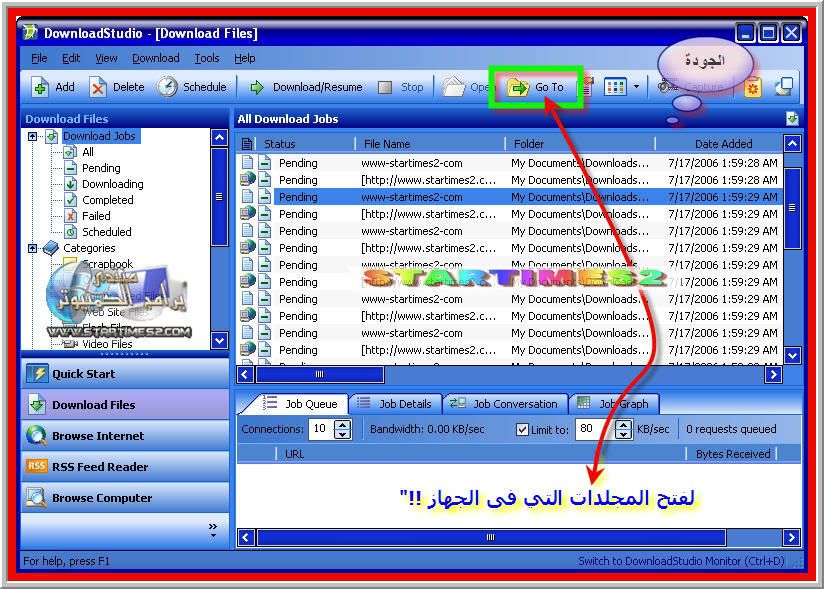The image size is (824, 589).
Task: Adjust the KB/sec limit spinner arrows
Action: click(x=623, y=429)
